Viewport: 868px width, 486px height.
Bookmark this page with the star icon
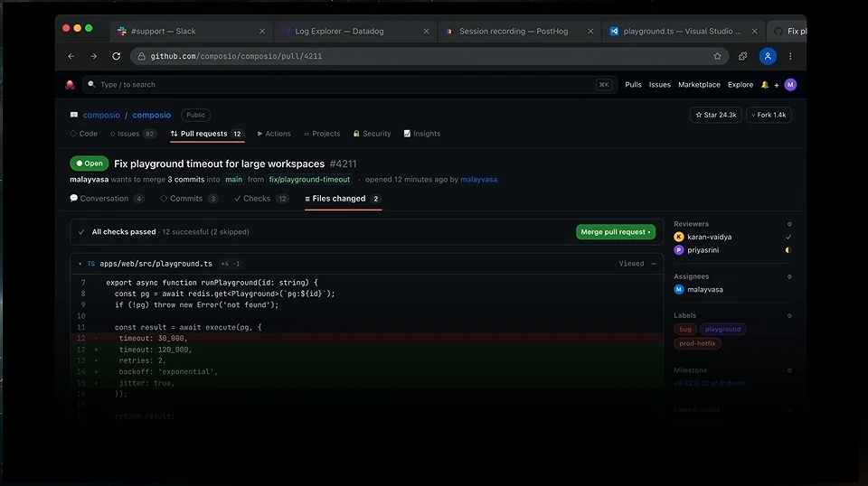point(717,56)
